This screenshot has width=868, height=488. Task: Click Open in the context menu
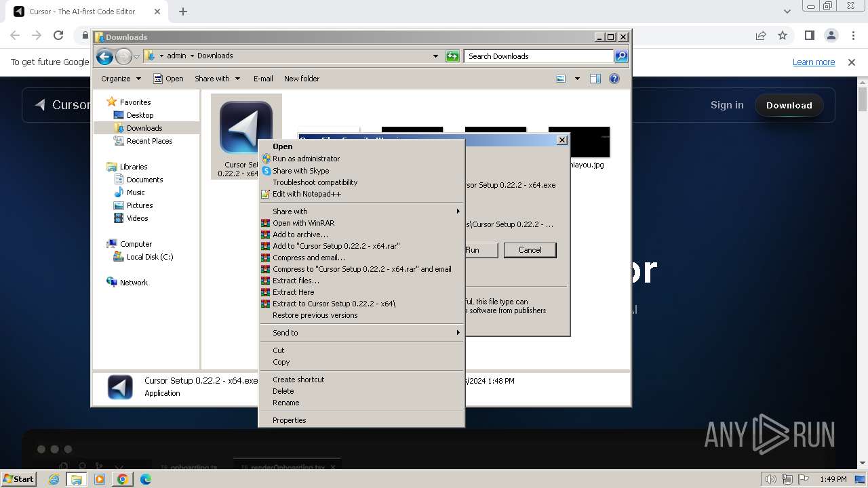pos(361,146)
